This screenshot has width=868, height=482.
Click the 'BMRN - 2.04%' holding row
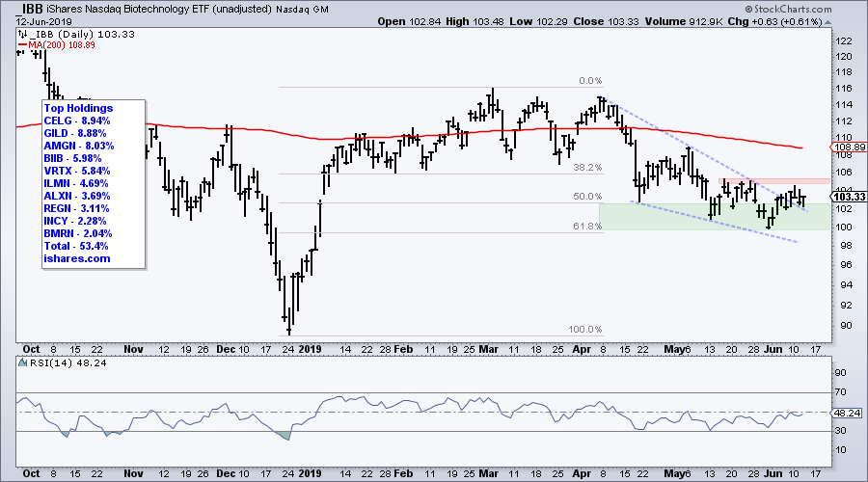(78, 233)
